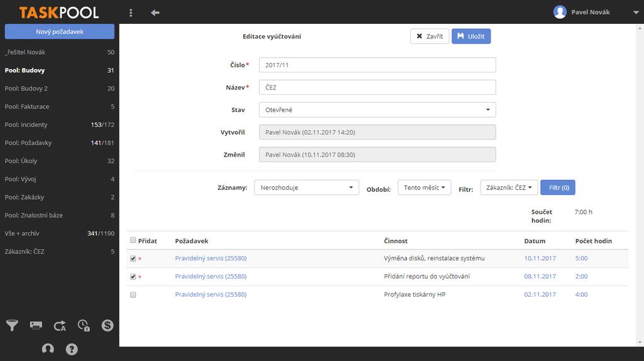644x361 pixels.
Task: Click the Zavřít button
Action: 430,36
